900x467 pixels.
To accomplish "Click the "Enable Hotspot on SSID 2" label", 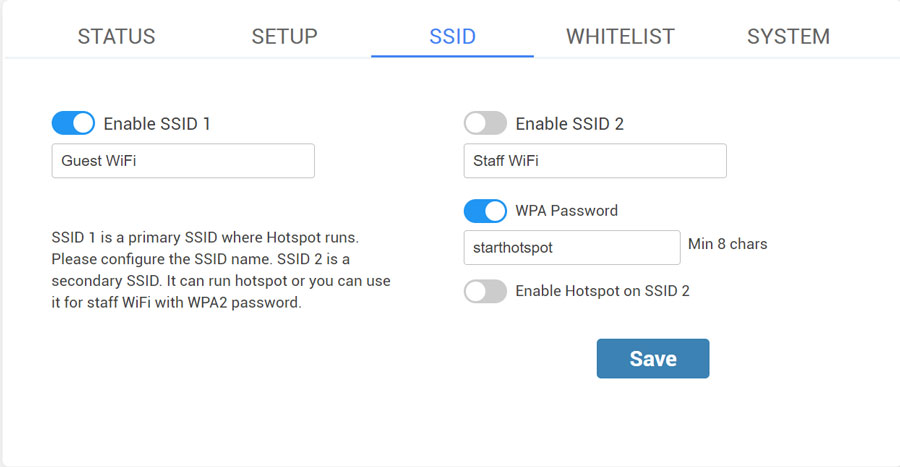I will [x=602, y=291].
